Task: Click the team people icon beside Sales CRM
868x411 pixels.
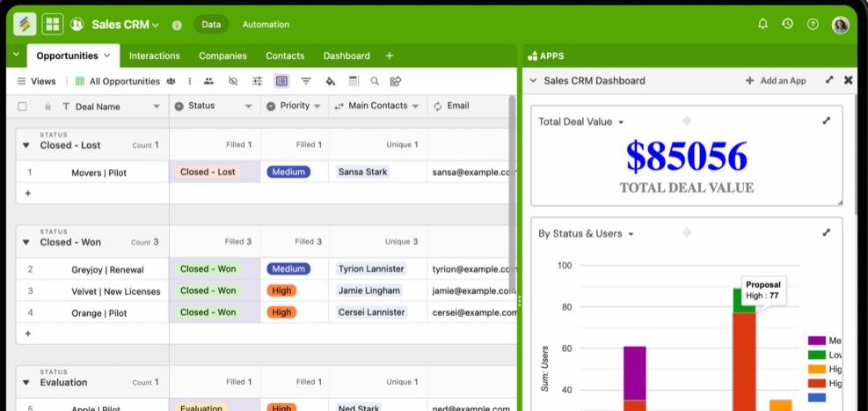Action: click(77, 25)
